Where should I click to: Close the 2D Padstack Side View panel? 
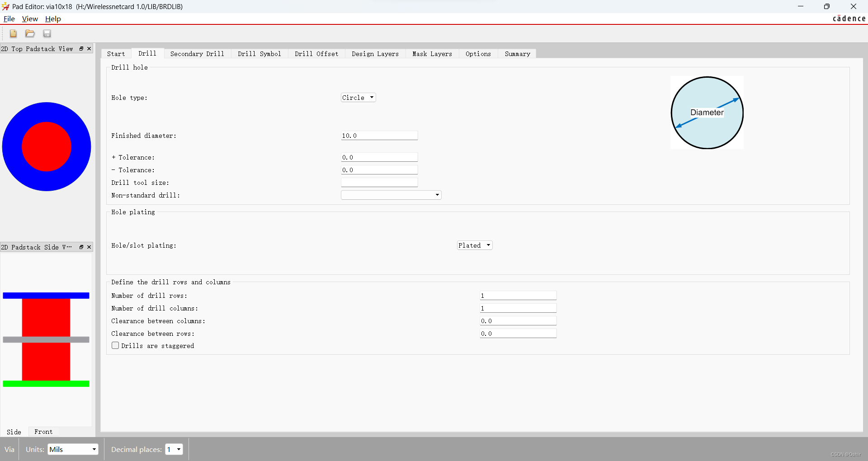click(x=89, y=247)
